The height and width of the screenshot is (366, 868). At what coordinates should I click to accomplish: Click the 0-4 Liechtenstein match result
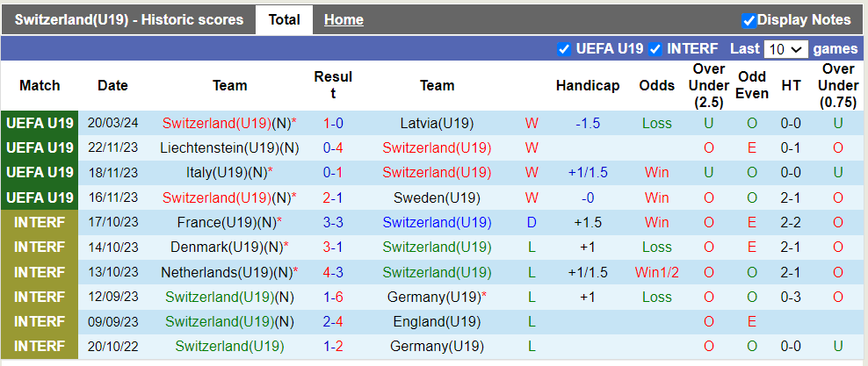point(333,148)
